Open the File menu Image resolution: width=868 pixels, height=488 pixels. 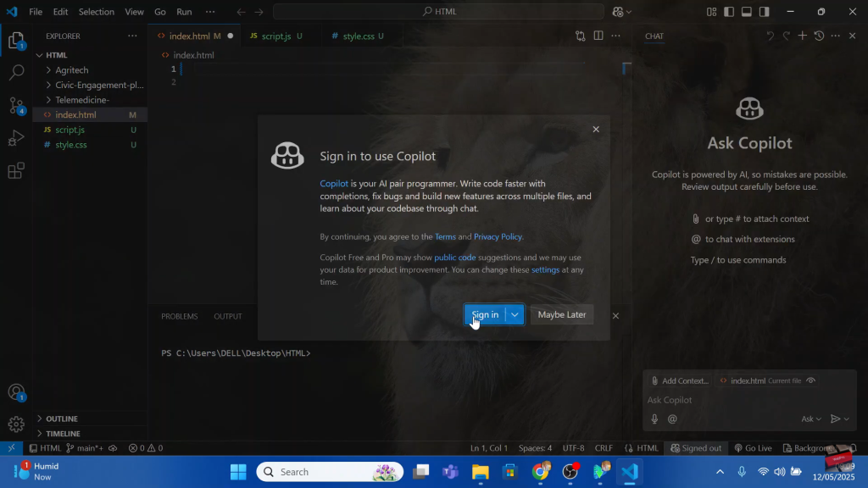click(36, 12)
